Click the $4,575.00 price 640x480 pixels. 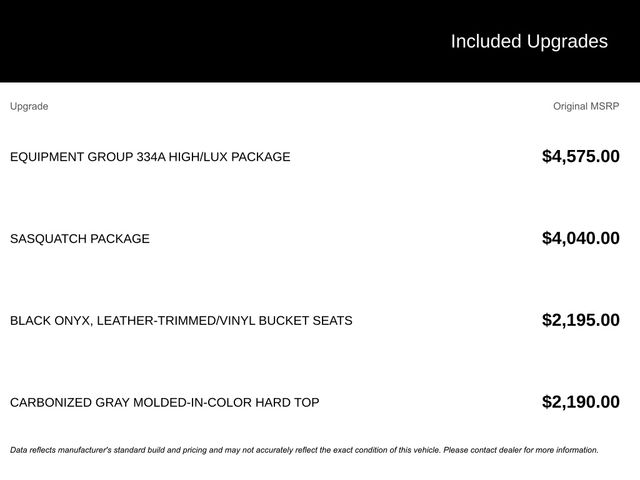pos(580,156)
